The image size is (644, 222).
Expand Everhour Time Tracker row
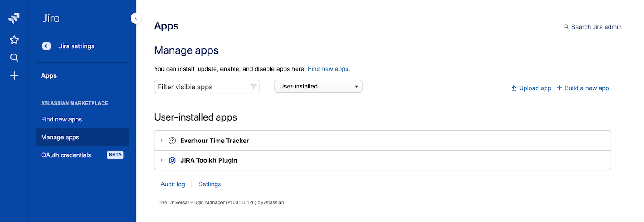pyautogui.click(x=161, y=141)
